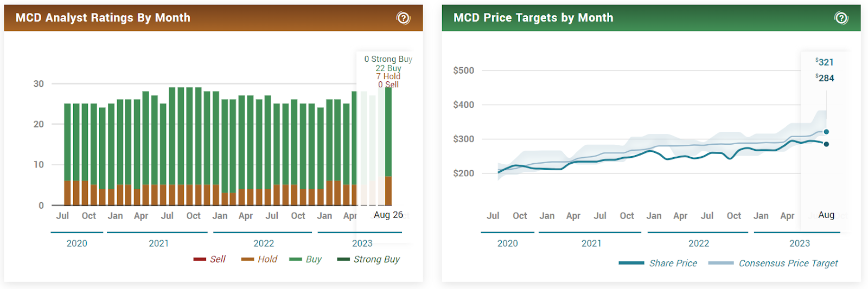Click the 20 y-axis label in ratings chart
Viewport: 868px width, 289px height.
coord(39,124)
